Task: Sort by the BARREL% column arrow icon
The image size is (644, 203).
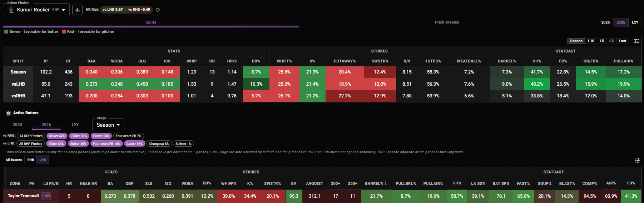Action: 386,183
